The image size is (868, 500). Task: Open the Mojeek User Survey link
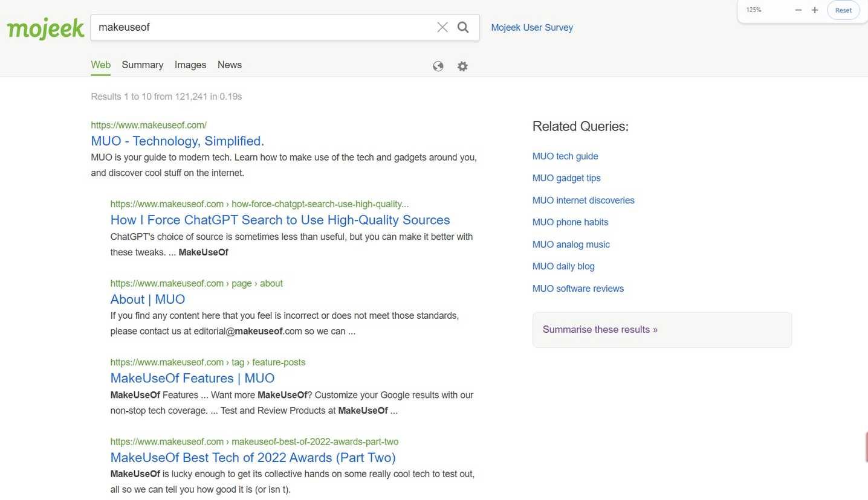tap(531, 27)
